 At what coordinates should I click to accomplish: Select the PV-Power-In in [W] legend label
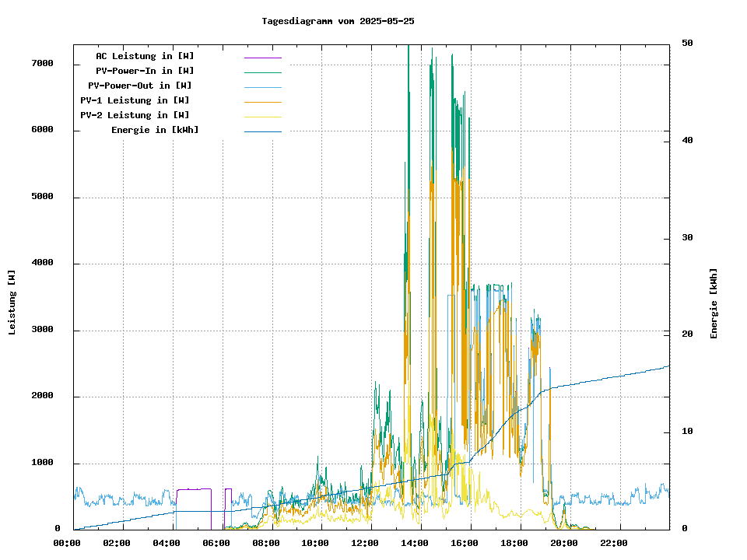(x=145, y=71)
